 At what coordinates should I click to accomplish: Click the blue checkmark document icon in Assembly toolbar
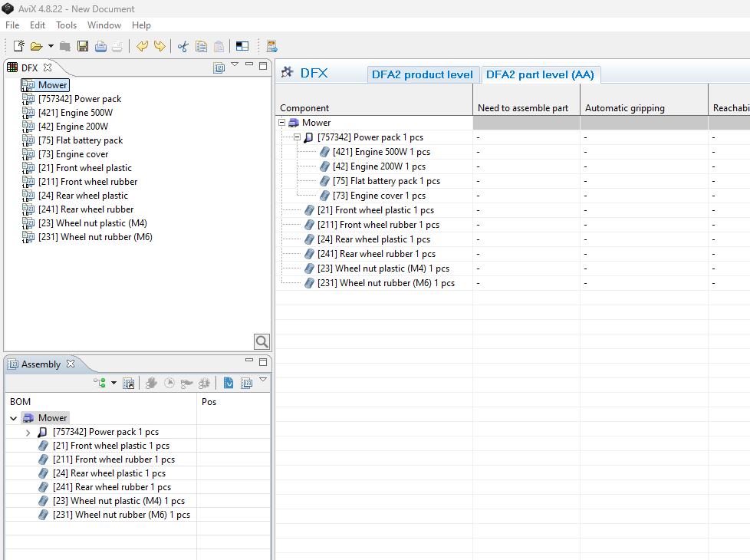(x=229, y=383)
